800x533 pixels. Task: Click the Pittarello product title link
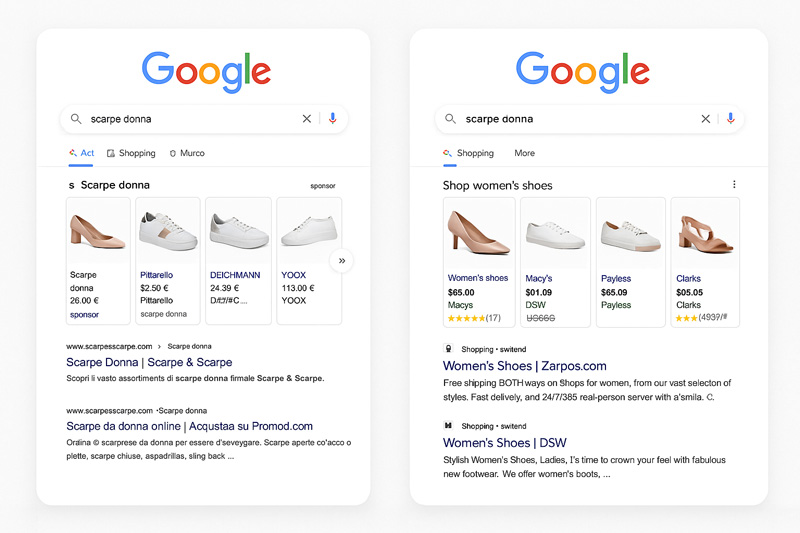tap(157, 275)
